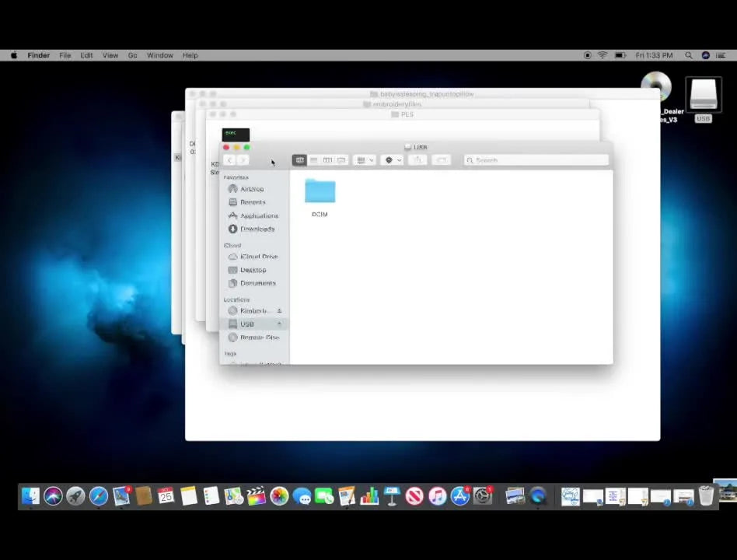Open Siri from the Dock

click(x=53, y=496)
